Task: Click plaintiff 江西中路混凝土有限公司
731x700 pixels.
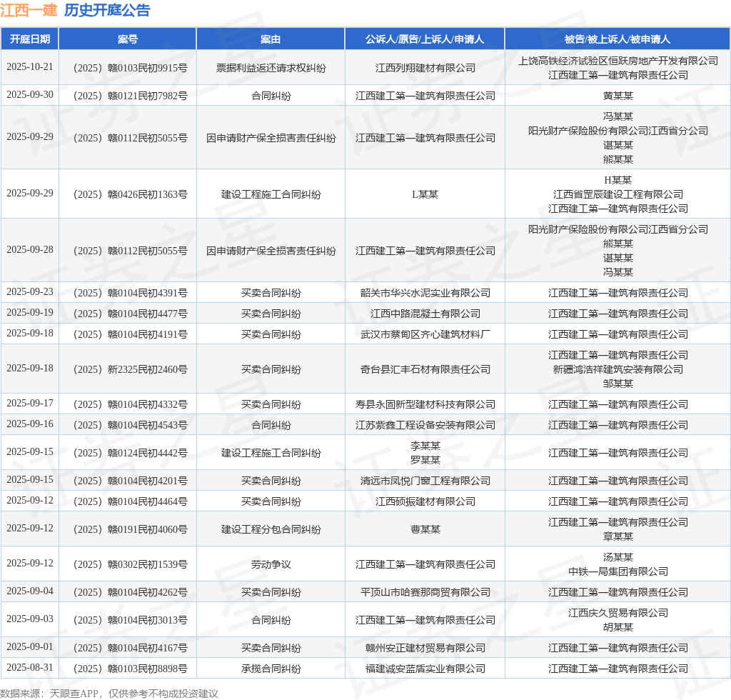Action: tap(425, 314)
